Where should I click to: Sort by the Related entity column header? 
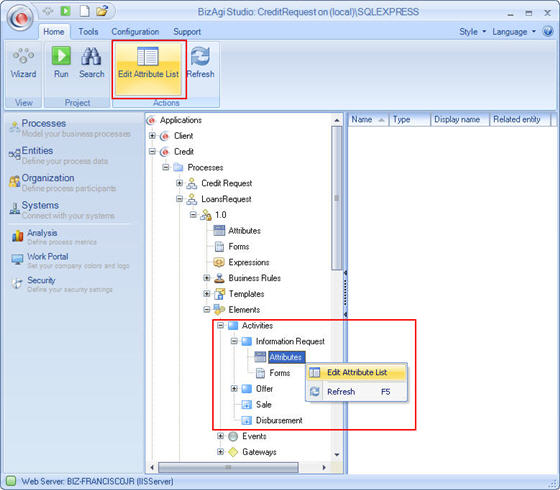pos(520,119)
